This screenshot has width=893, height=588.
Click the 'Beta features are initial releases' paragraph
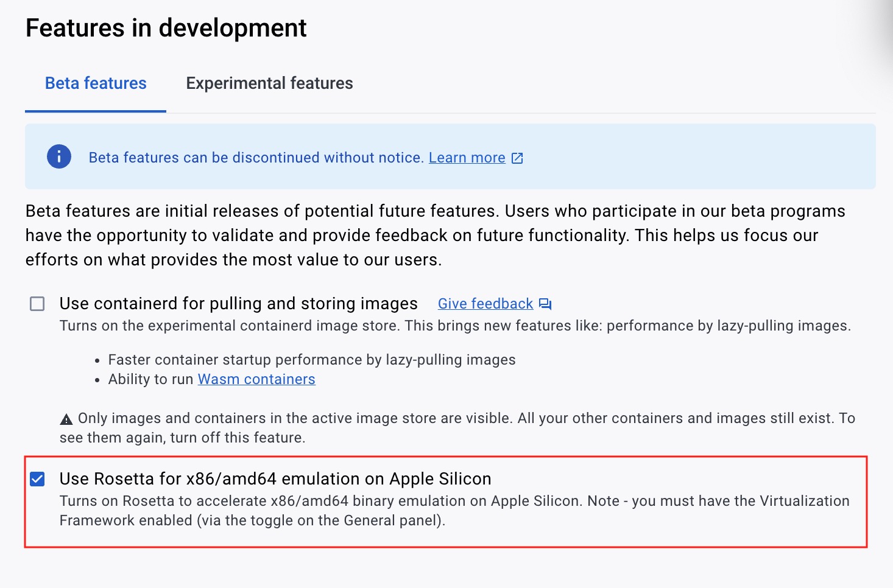436,236
